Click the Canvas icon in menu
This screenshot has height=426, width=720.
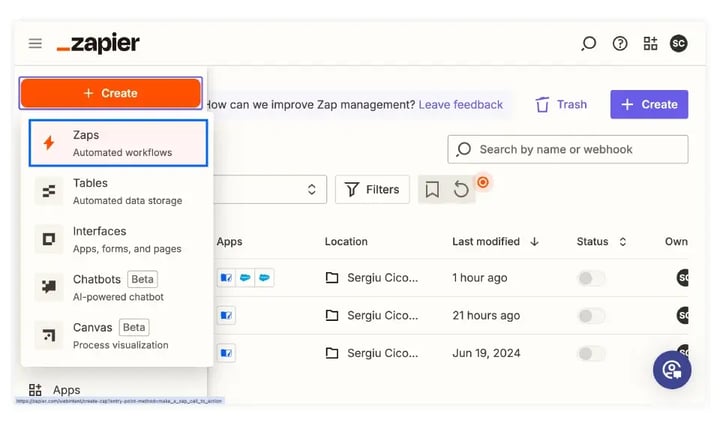[x=49, y=335]
